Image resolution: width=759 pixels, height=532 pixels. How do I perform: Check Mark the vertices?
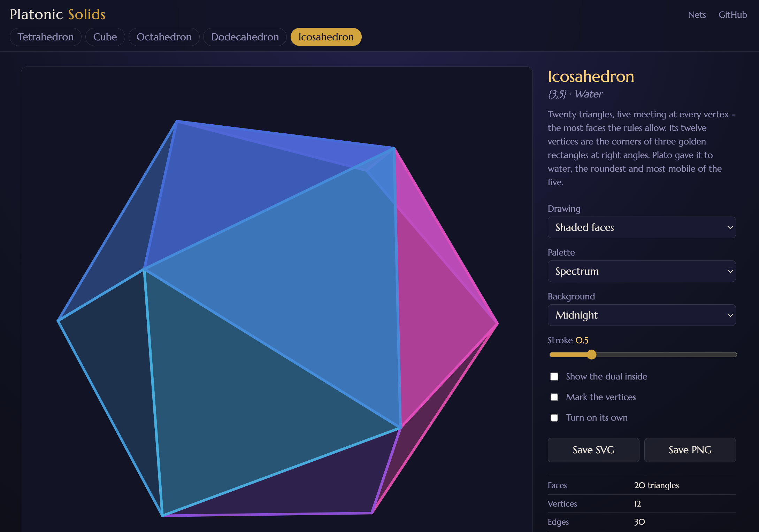point(554,397)
